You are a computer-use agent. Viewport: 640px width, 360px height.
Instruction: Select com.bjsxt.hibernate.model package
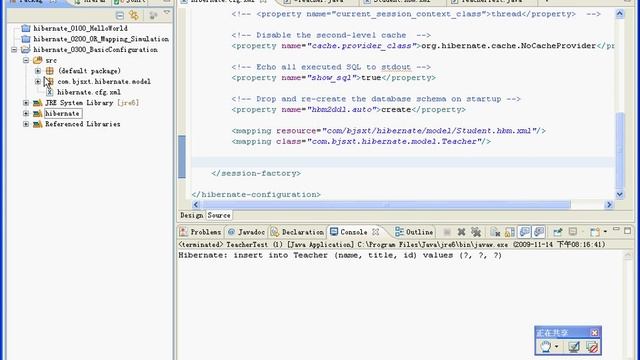(104, 81)
